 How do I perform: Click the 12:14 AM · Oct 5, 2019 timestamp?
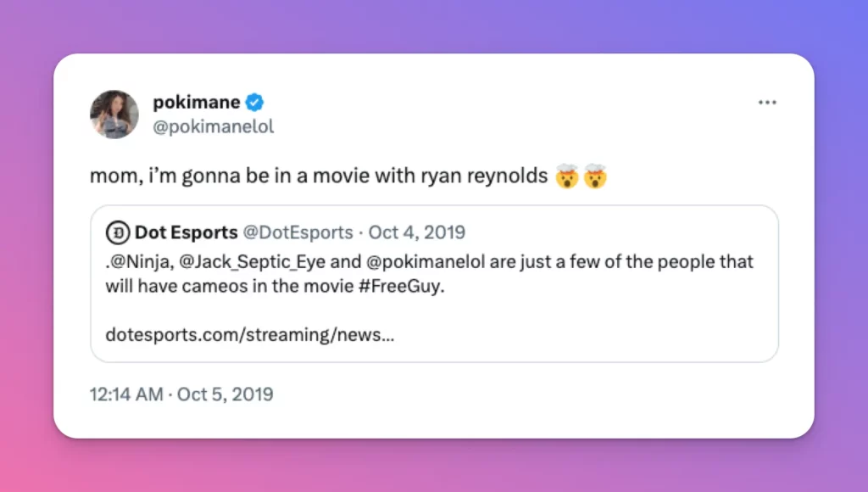[181, 394]
